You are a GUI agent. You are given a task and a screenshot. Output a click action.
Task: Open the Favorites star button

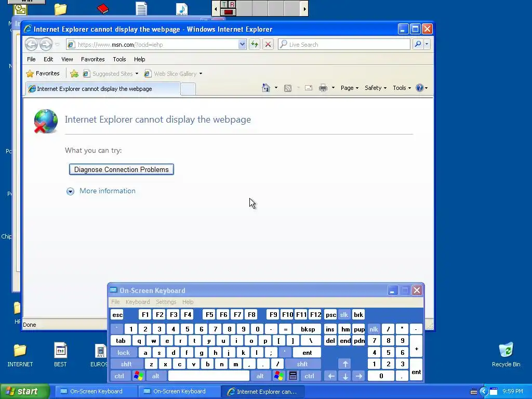43,73
